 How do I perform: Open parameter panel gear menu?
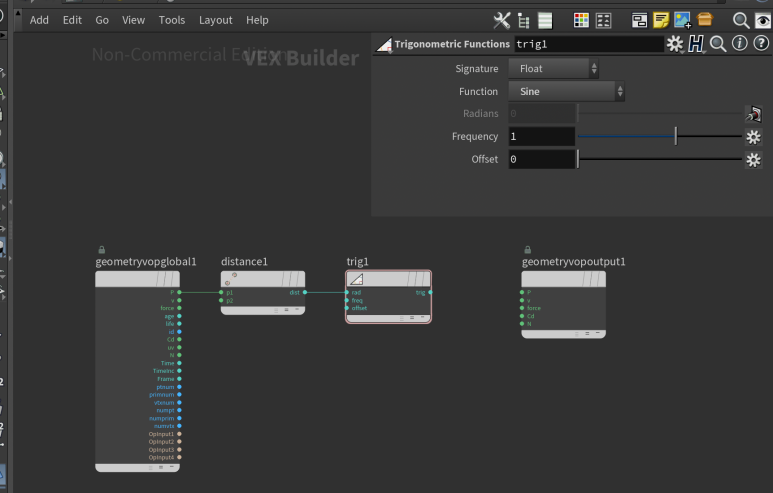(x=675, y=44)
